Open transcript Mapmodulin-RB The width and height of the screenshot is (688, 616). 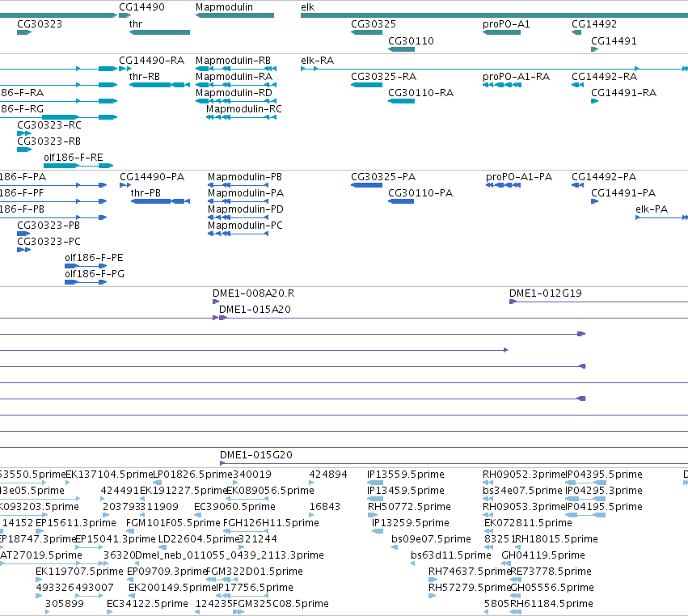click(233, 61)
